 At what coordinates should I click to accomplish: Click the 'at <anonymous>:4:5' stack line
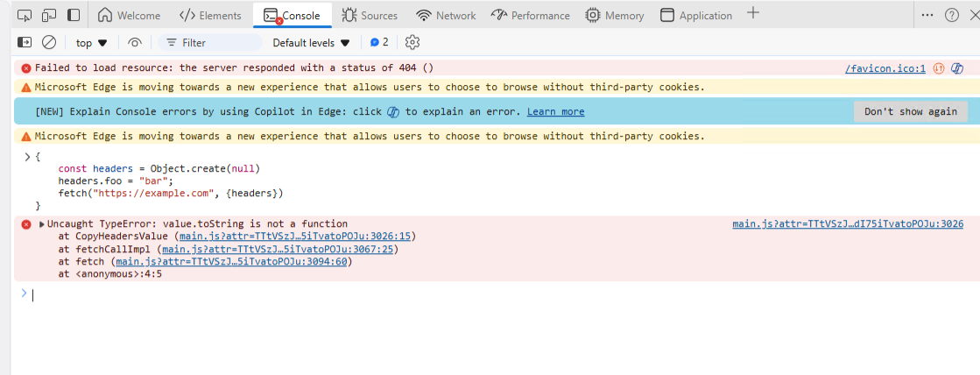coord(110,273)
